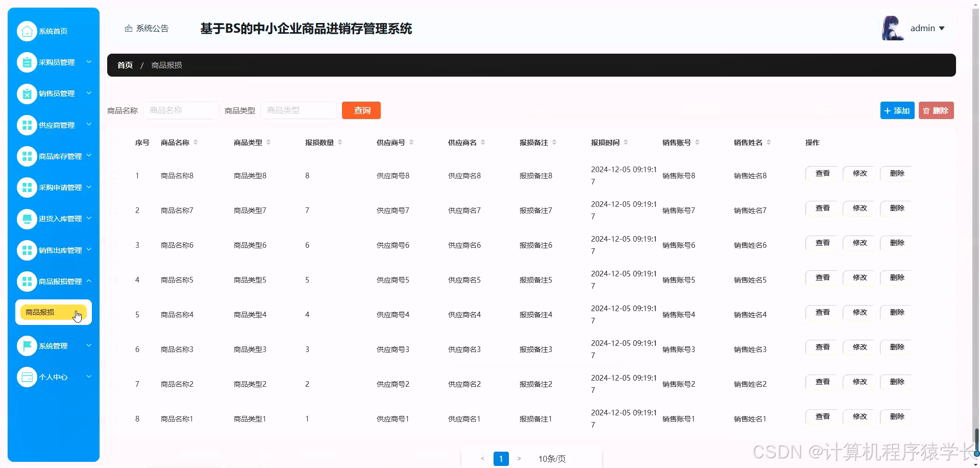Click the 供应商管理 grid icon
Screen dimensions: 980x468
click(27, 125)
